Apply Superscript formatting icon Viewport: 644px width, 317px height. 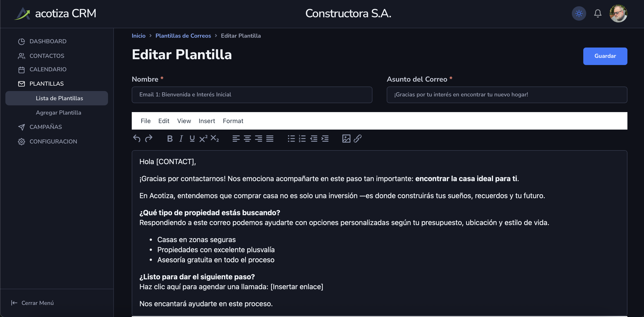click(x=203, y=138)
